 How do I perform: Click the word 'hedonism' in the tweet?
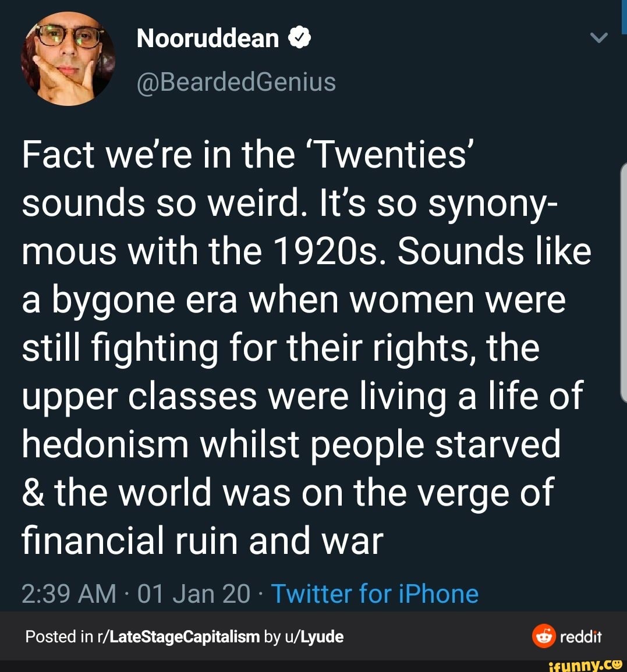[105, 445]
